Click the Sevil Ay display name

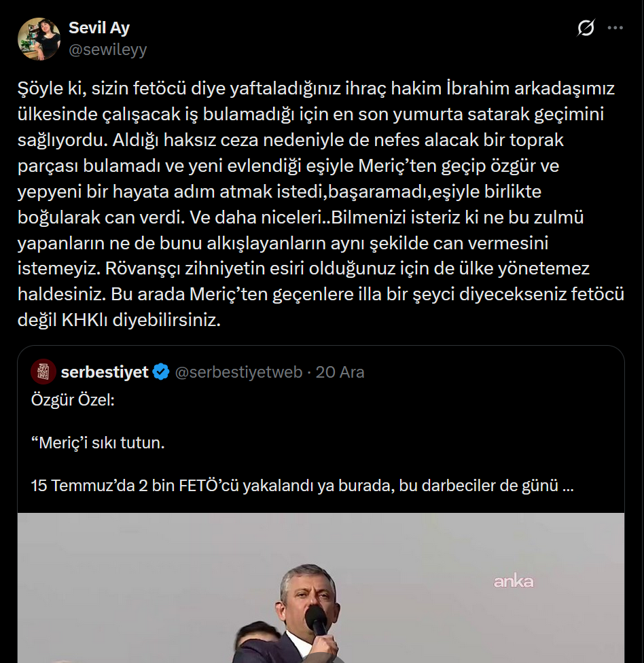click(x=99, y=28)
